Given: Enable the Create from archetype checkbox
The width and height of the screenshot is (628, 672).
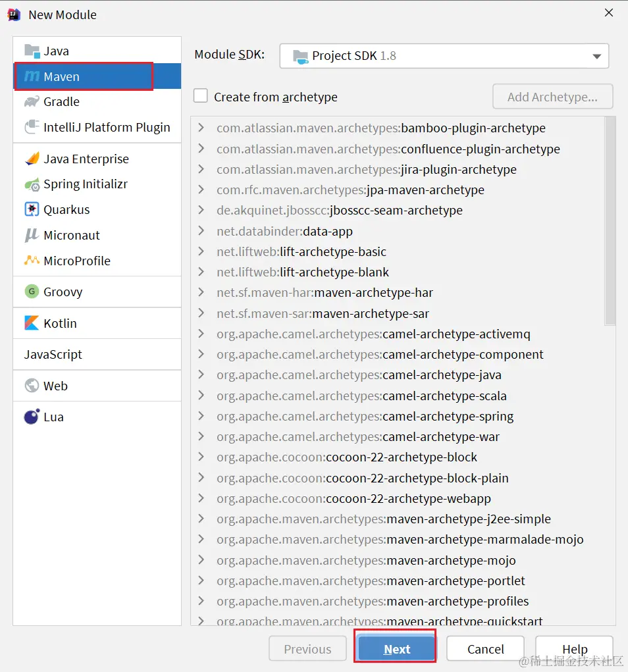Looking at the screenshot, I should coord(201,97).
